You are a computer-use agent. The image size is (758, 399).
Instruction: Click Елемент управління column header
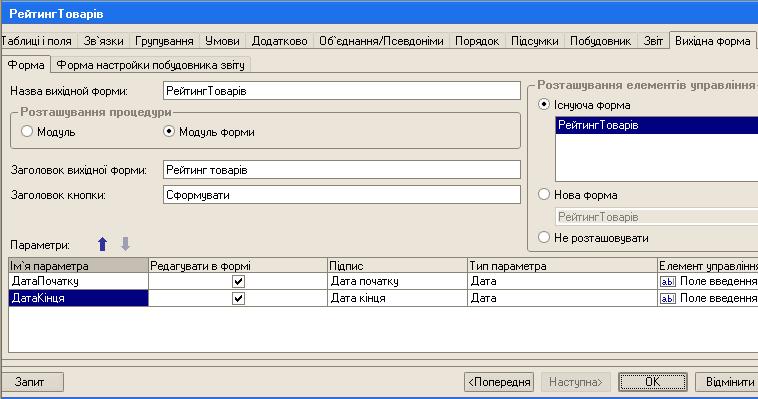pos(708,266)
